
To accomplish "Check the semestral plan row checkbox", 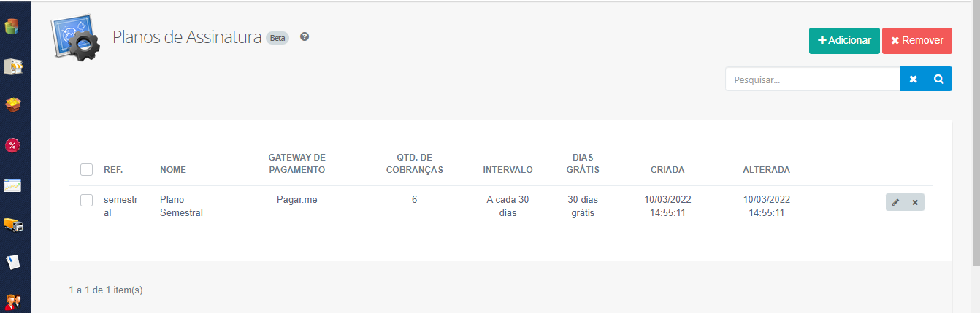I will tap(86, 200).
